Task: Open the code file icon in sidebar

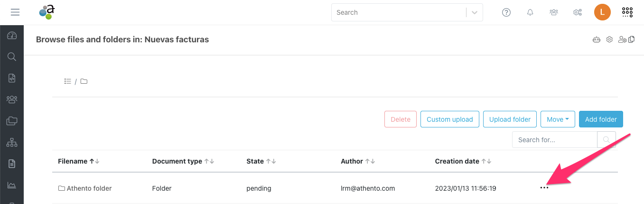Action: point(12,78)
